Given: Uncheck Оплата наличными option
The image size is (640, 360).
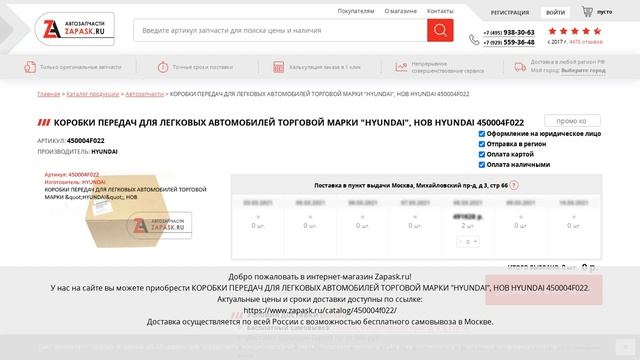Looking at the screenshot, I should pos(482,165).
